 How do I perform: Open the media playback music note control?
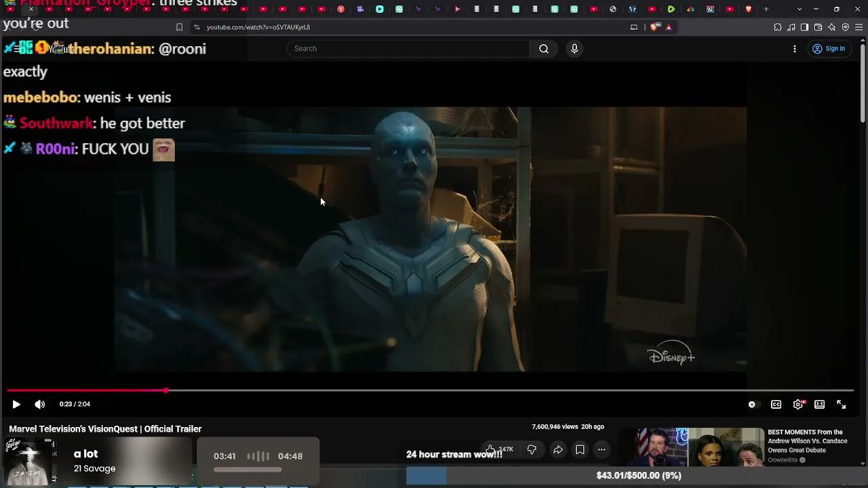791,27
